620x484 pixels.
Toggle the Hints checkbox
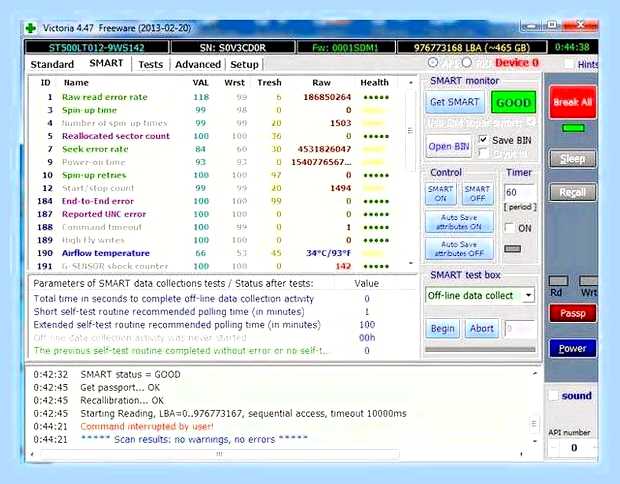569,64
